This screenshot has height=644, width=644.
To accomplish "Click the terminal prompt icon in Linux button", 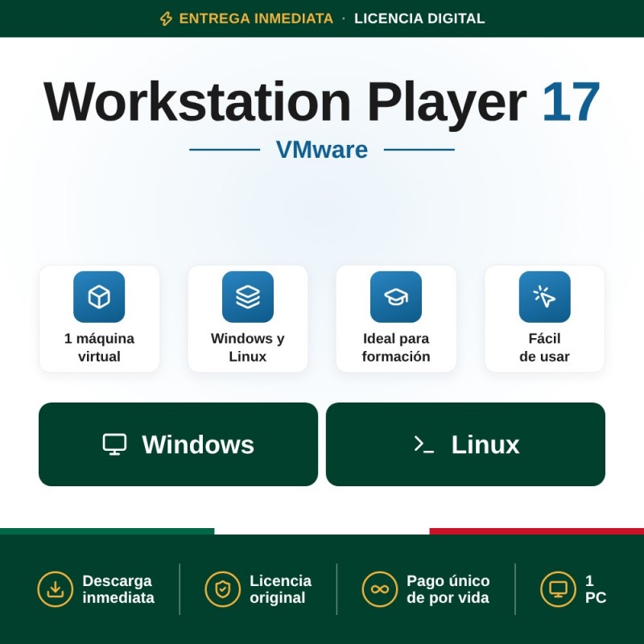I will [x=424, y=444].
